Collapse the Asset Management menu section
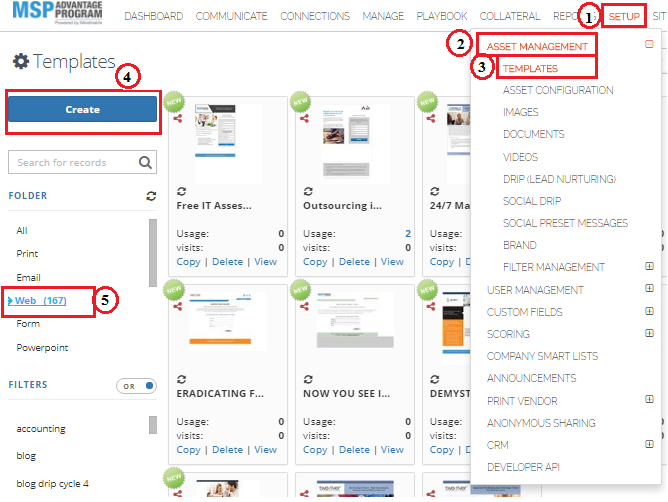 pyautogui.click(x=649, y=44)
